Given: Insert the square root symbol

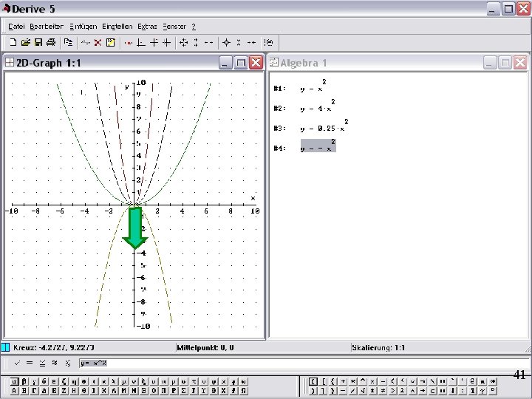Looking at the screenshot, I should (x=363, y=391).
